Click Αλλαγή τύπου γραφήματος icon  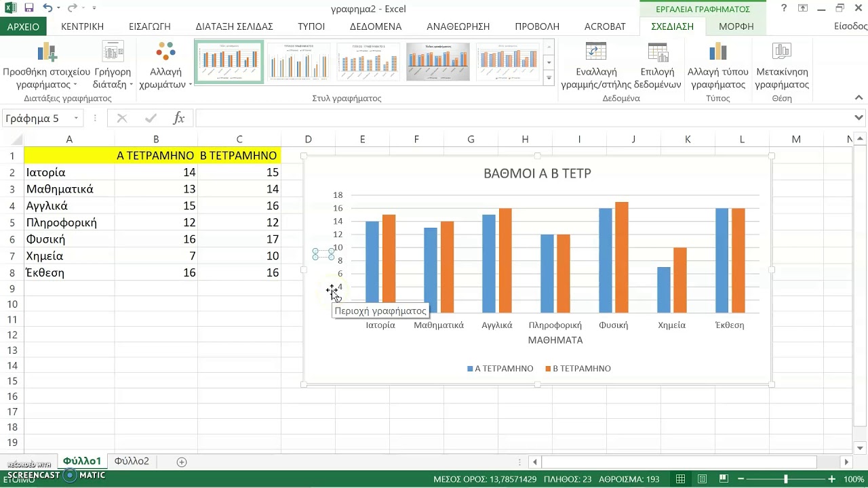717,52
